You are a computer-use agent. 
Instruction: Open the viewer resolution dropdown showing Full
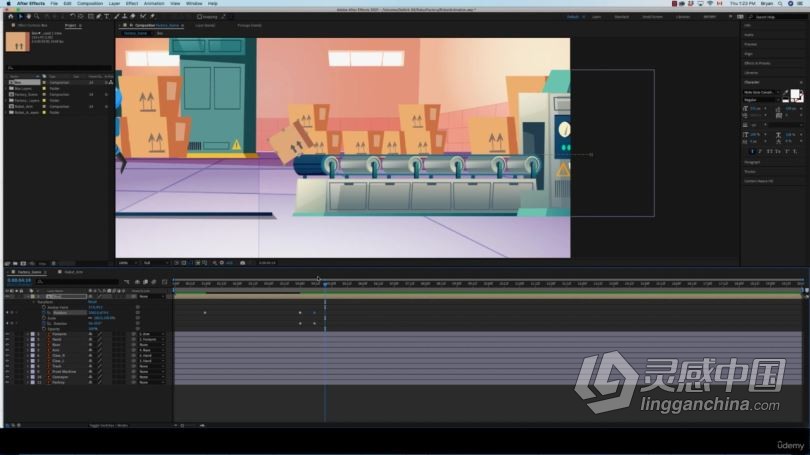click(x=157, y=263)
